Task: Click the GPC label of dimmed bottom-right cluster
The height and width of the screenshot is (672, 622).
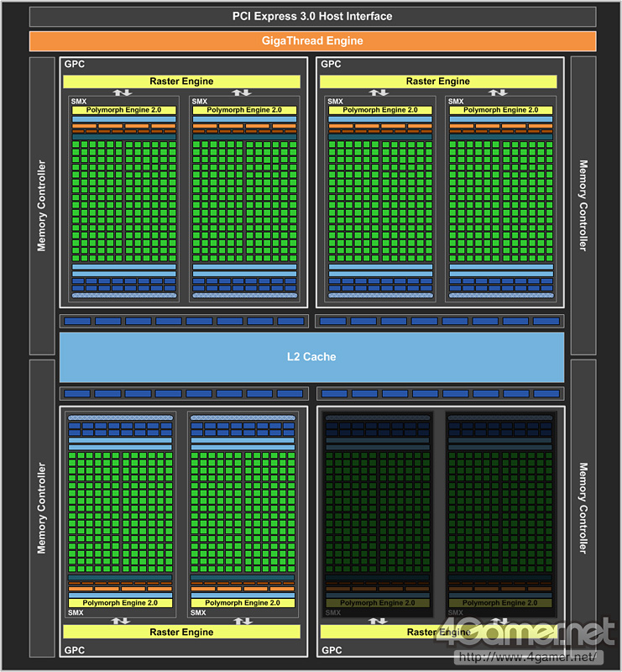Action: [332, 650]
